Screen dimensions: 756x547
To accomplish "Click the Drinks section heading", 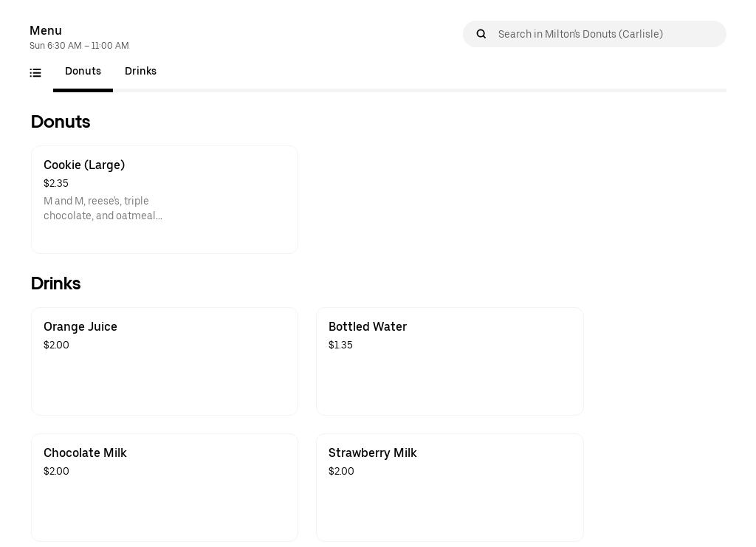I will coord(55,283).
